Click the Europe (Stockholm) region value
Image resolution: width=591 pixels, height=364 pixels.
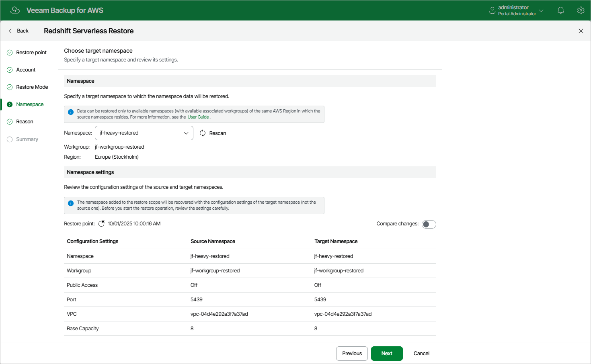click(x=117, y=157)
